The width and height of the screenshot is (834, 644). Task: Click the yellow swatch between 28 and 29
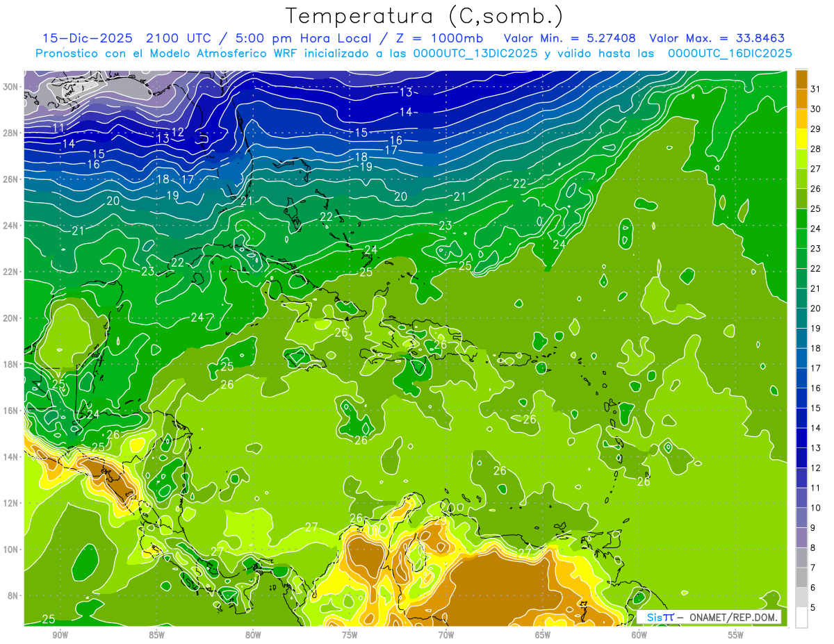pyautogui.click(x=801, y=139)
